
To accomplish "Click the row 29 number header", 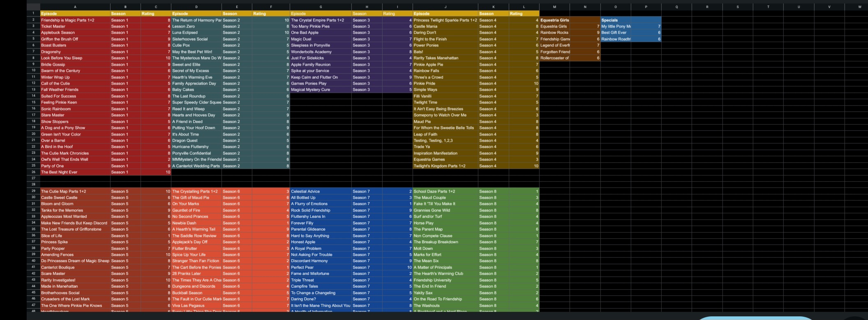I will pyautogui.click(x=33, y=191).
